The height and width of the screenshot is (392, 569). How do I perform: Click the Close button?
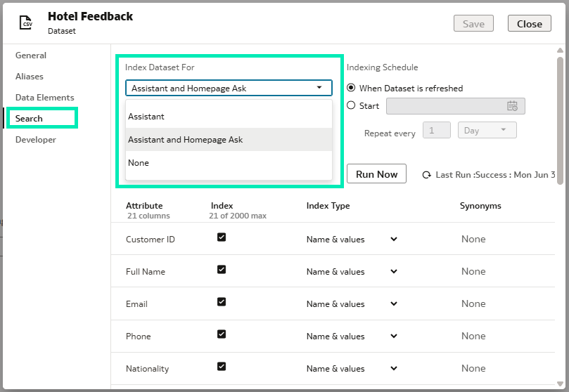coord(529,24)
